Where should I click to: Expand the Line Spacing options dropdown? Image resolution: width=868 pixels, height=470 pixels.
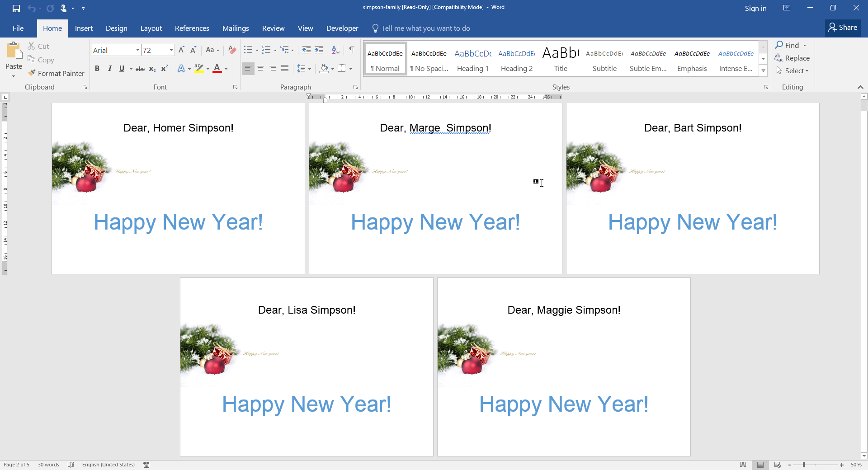(309, 68)
